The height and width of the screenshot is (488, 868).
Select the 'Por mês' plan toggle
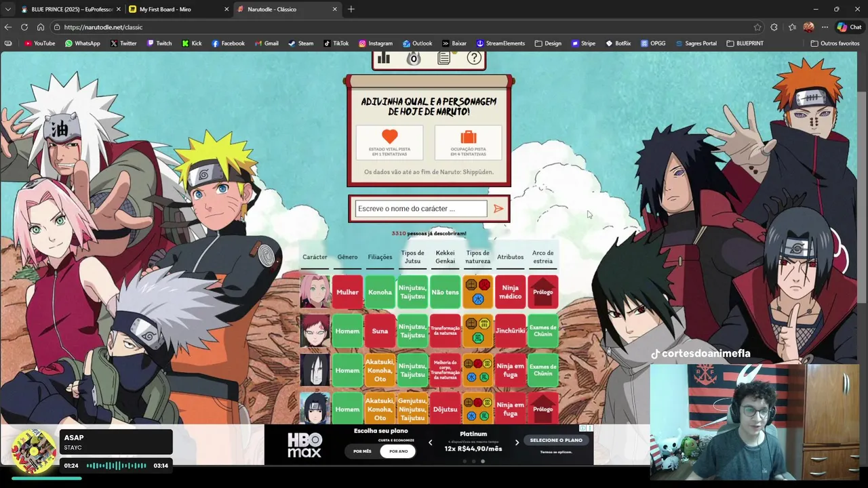coord(362,451)
